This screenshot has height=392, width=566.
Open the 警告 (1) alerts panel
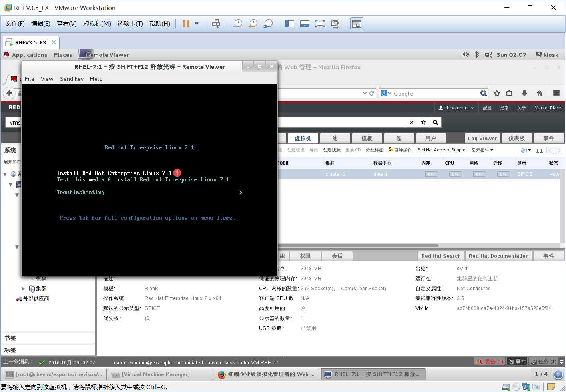pos(490,362)
